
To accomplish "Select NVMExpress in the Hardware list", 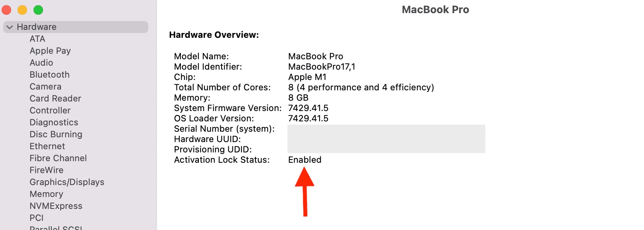I will coord(56,206).
